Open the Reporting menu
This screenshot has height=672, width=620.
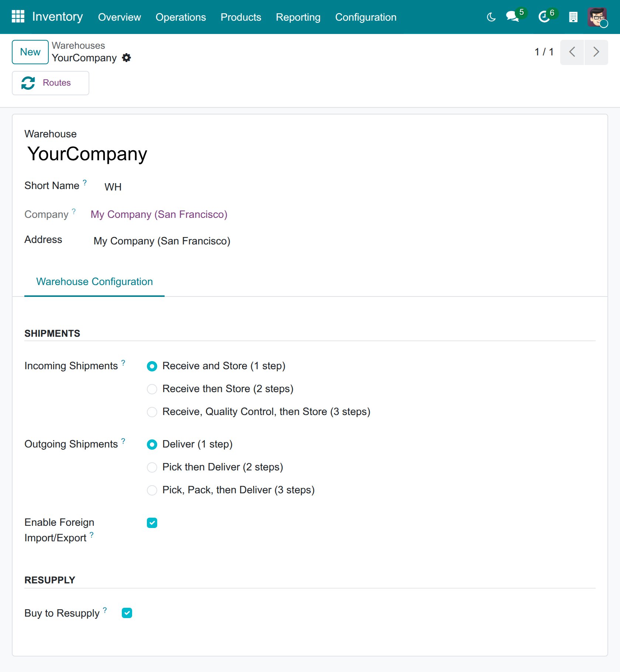(x=298, y=17)
